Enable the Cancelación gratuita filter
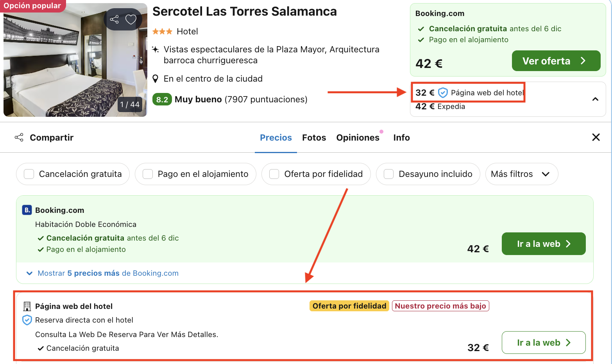The width and height of the screenshot is (612, 364). [x=29, y=174]
